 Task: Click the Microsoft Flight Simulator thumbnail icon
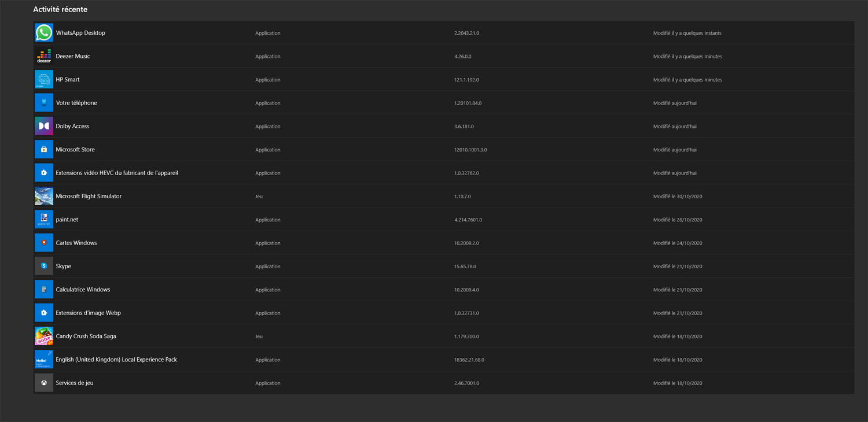point(44,196)
